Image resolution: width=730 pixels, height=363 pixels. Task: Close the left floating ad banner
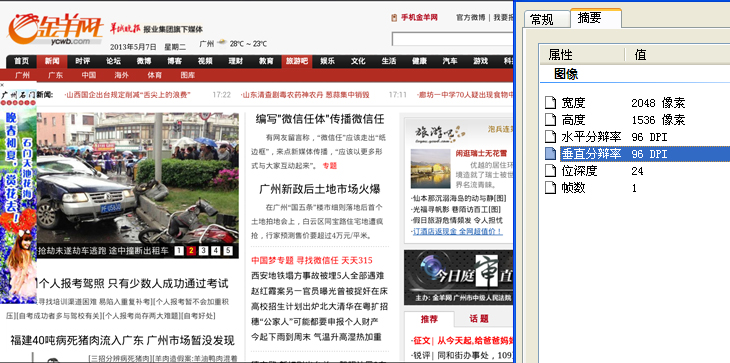(2, 85)
